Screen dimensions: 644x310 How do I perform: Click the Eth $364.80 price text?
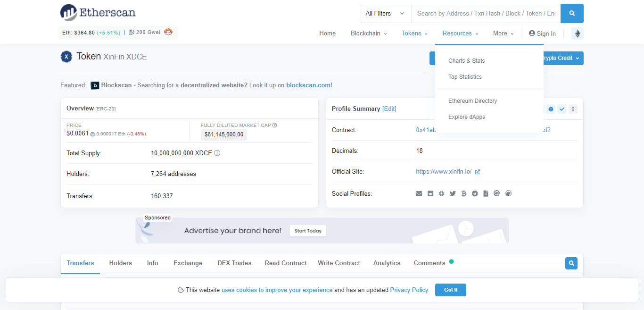pos(79,33)
